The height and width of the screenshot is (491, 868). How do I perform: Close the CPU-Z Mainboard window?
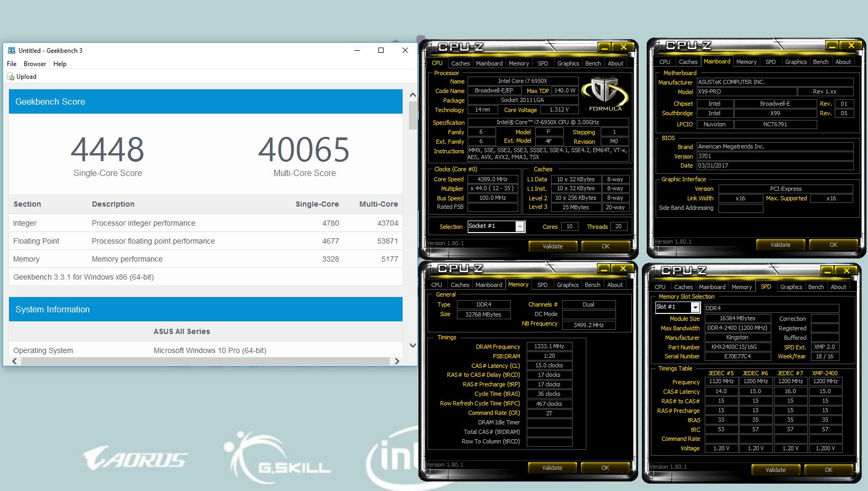pos(851,45)
